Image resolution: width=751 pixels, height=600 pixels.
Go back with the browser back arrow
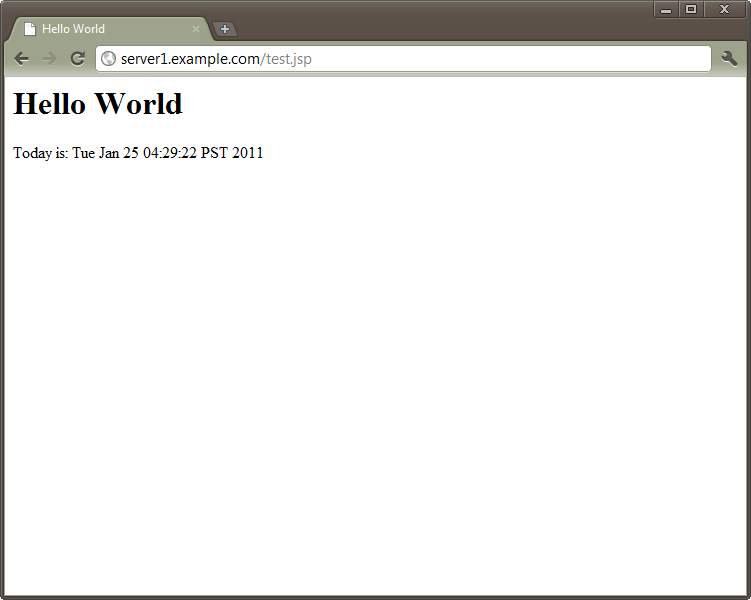tap(22, 59)
